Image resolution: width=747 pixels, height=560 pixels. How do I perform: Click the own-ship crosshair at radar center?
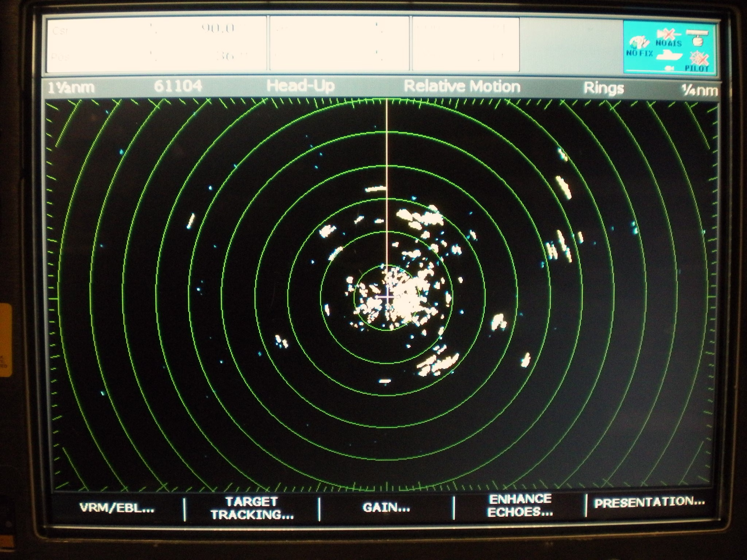tap(387, 297)
